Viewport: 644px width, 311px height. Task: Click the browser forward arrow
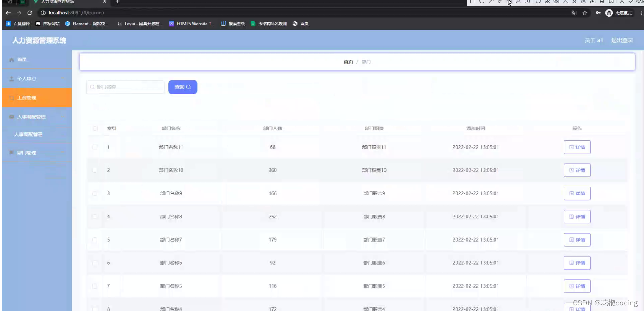point(19,13)
